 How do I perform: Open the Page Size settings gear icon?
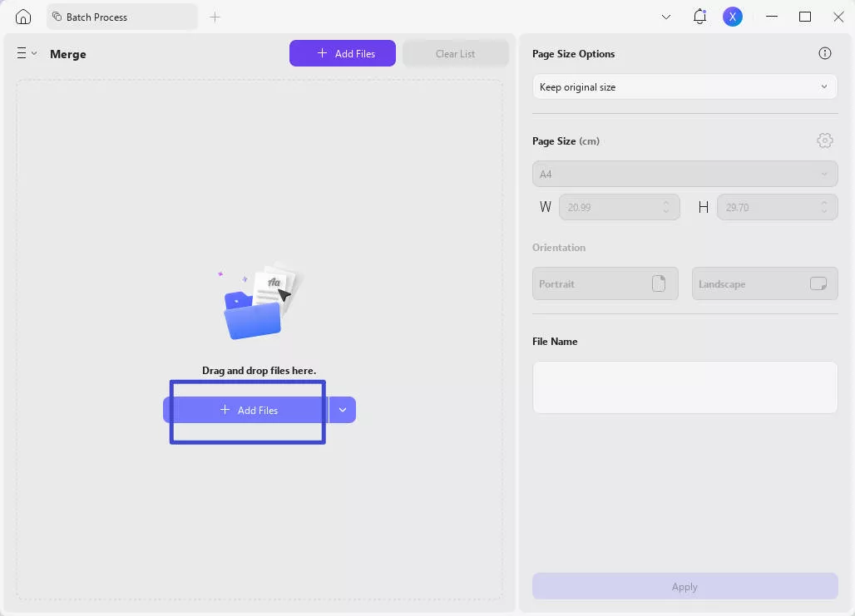(x=824, y=140)
